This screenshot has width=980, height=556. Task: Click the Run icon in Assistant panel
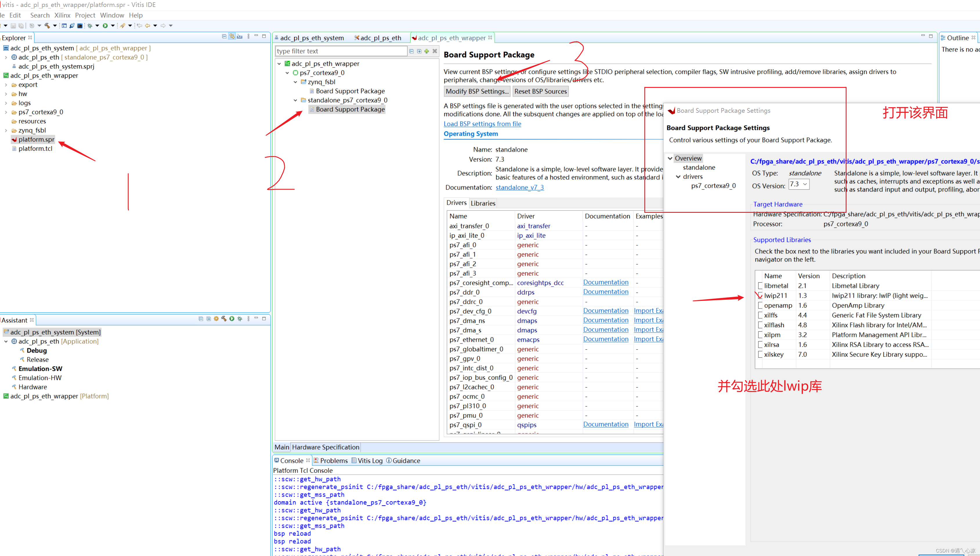point(232,319)
